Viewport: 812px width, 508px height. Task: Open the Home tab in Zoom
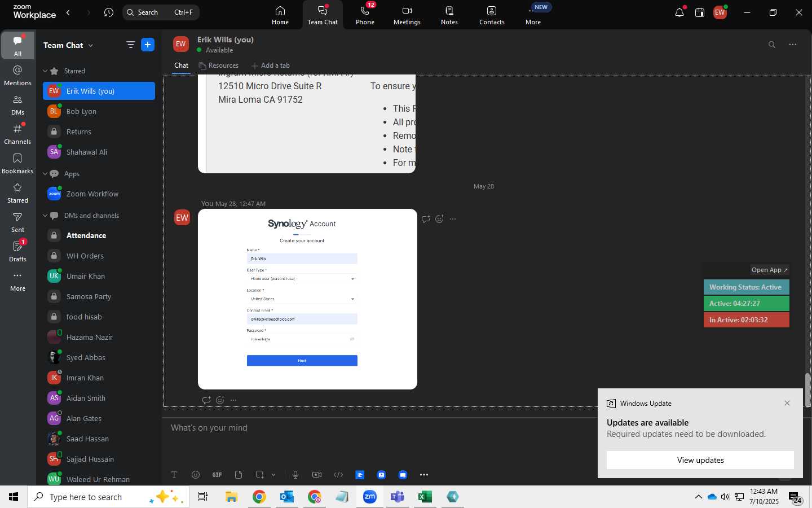click(x=280, y=15)
